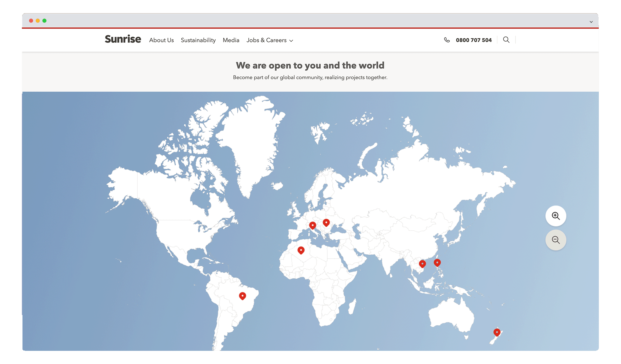Go to the Sustainability page

[x=198, y=40]
